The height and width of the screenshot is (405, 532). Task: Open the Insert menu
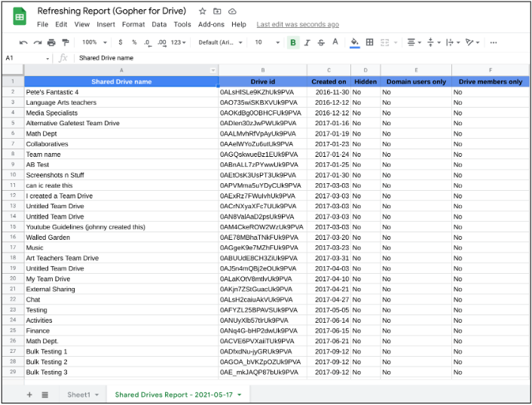(105, 24)
